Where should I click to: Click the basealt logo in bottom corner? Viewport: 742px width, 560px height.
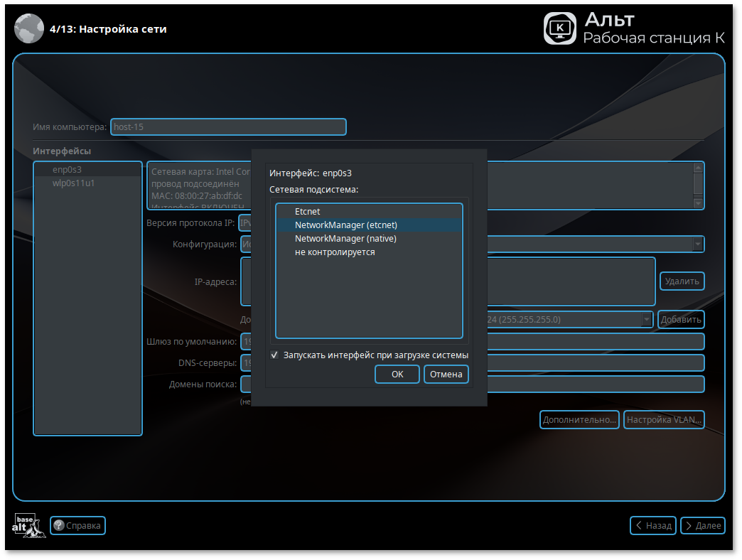coord(28,525)
